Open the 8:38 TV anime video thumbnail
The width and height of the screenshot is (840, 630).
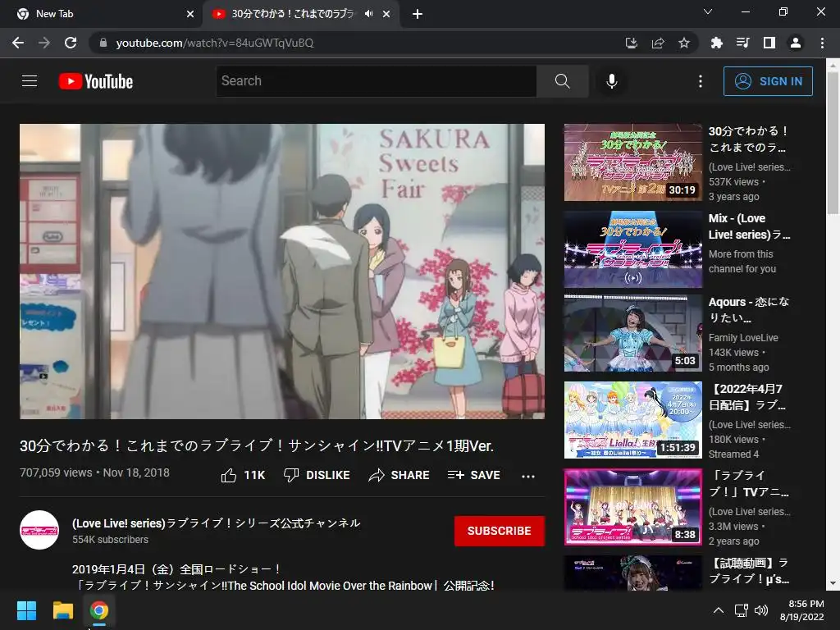(x=632, y=507)
